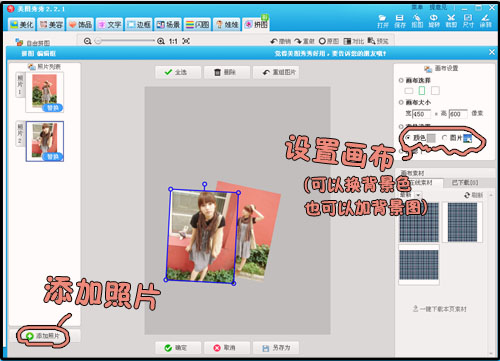Cancel with the 取消 button
Screen dimensions: 500x361
tap(227, 348)
